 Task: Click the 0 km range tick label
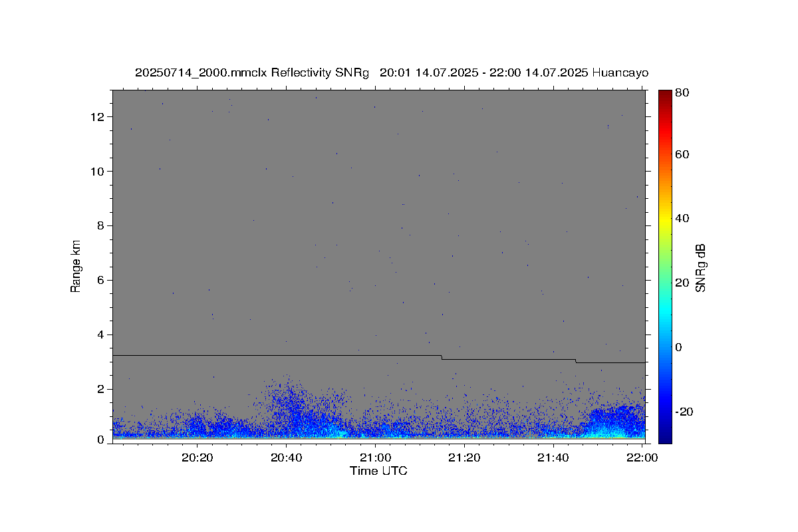tap(102, 440)
